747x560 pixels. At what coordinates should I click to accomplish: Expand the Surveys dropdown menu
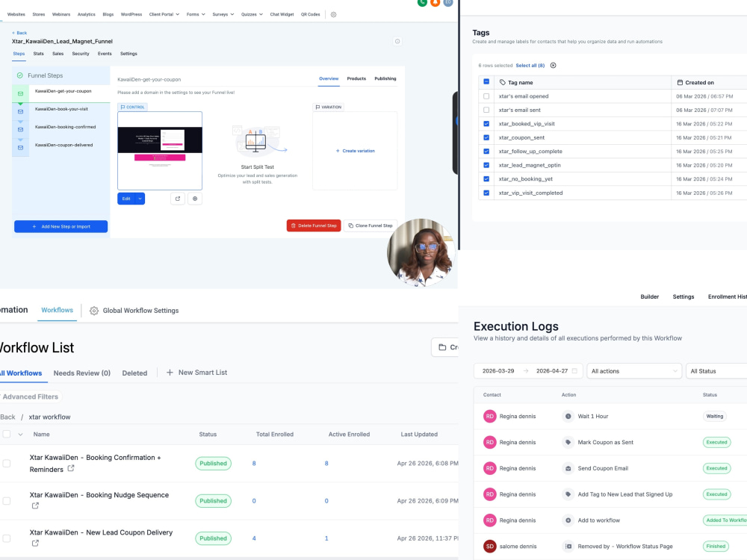[x=223, y=14]
